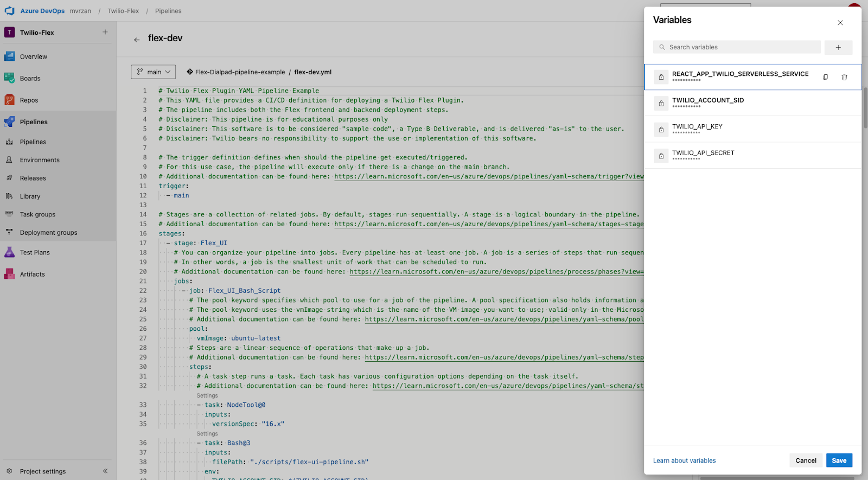Add a new variable with plus button

tap(838, 47)
